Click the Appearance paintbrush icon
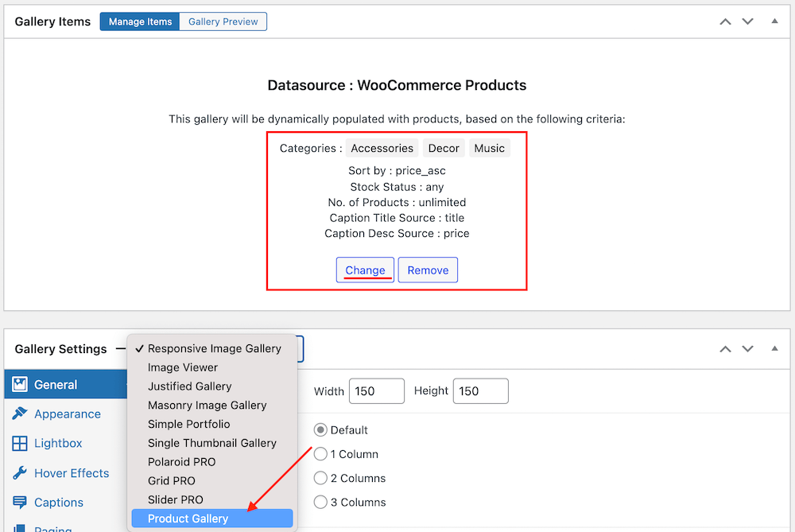Screen dimensions: 795x532 pos(20,414)
